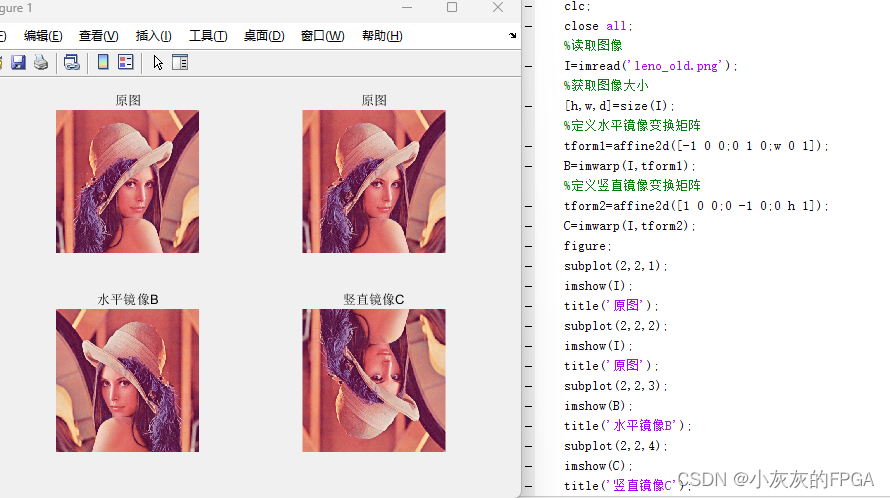Viewport: 890px width, 498px height.
Task: Click the line subplot(2,2,2);
Action: [616, 326]
